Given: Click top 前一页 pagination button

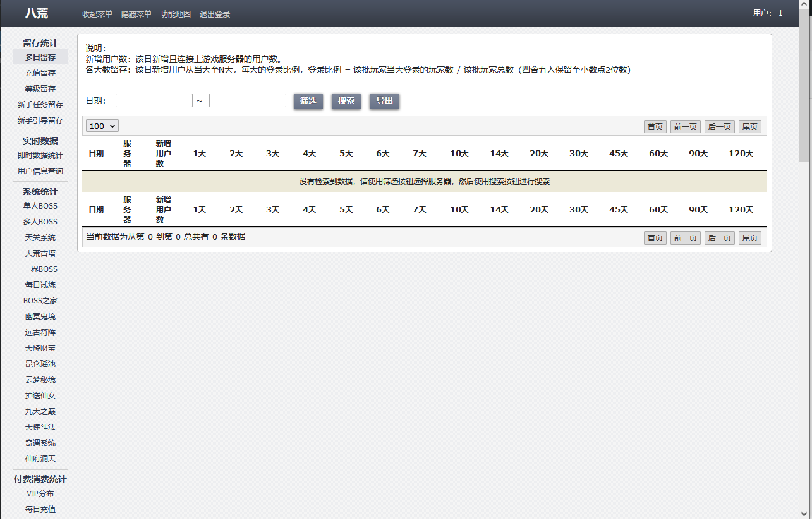Looking at the screenshot, I should pyautogui.click(x=686, y=126).
